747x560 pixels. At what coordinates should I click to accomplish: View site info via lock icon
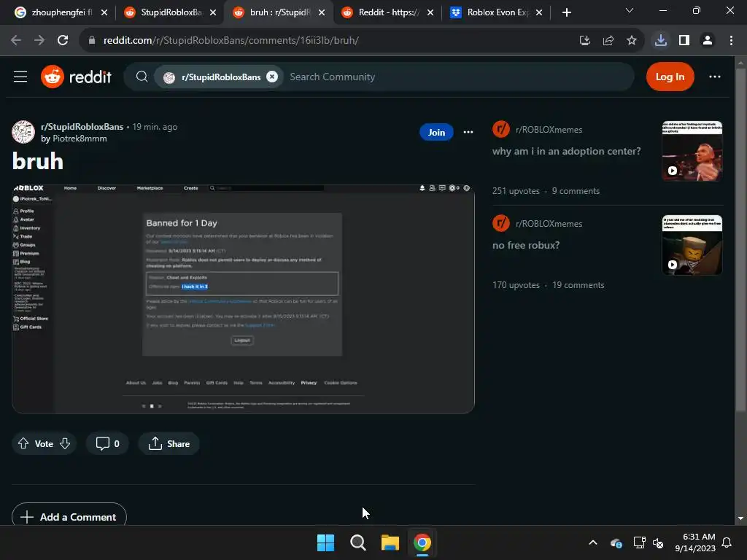92,41
